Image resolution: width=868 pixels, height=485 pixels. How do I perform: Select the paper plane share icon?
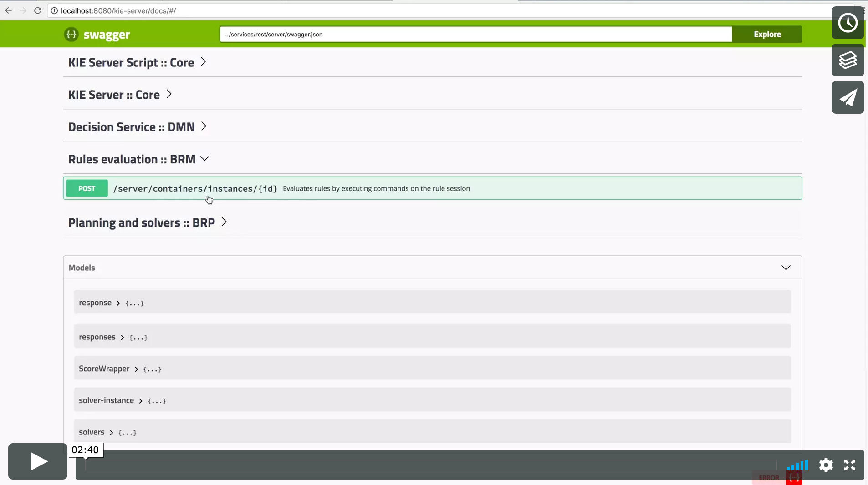pyautogui.click(x=848, y=97)
